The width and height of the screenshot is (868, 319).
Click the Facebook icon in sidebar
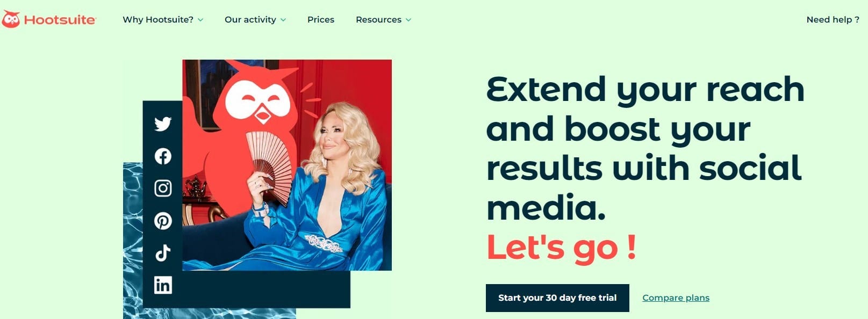(163, 156)
